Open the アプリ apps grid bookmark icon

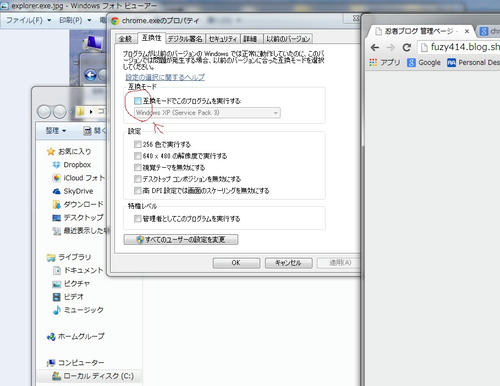373,62
